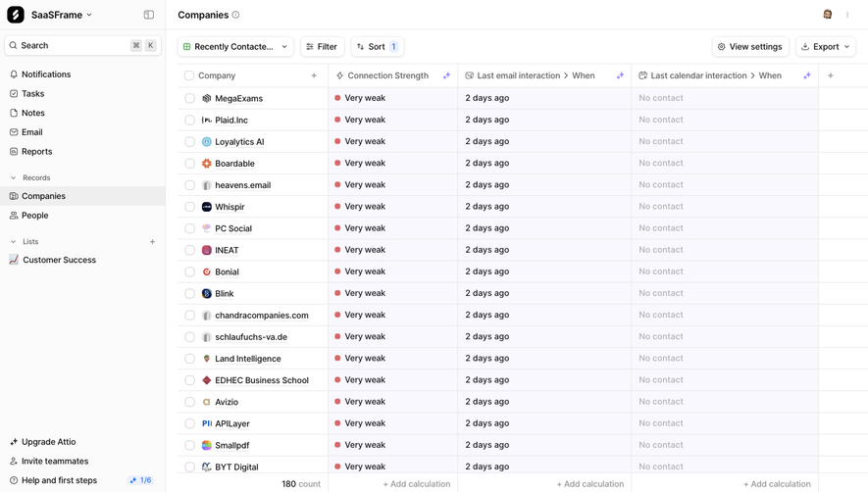The image size is (868, 492).
Task: Click the EDHEC Business School logo icon
Action: click(x=207, y=380)
